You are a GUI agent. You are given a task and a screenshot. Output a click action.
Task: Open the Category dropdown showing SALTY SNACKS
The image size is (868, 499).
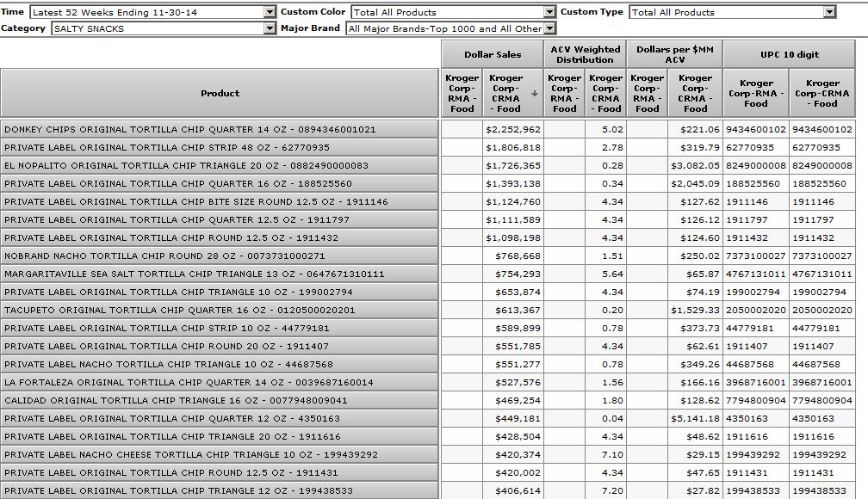(x=270, y=28)
